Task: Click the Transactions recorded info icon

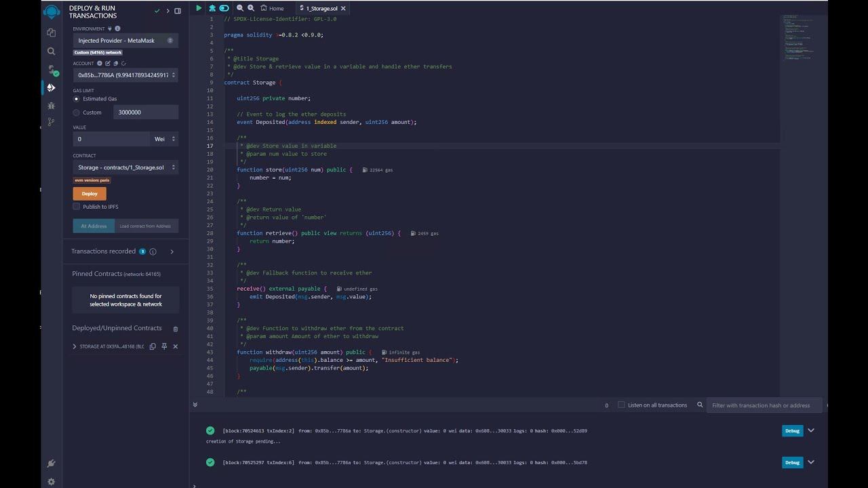Action: [x=153, y=251]
